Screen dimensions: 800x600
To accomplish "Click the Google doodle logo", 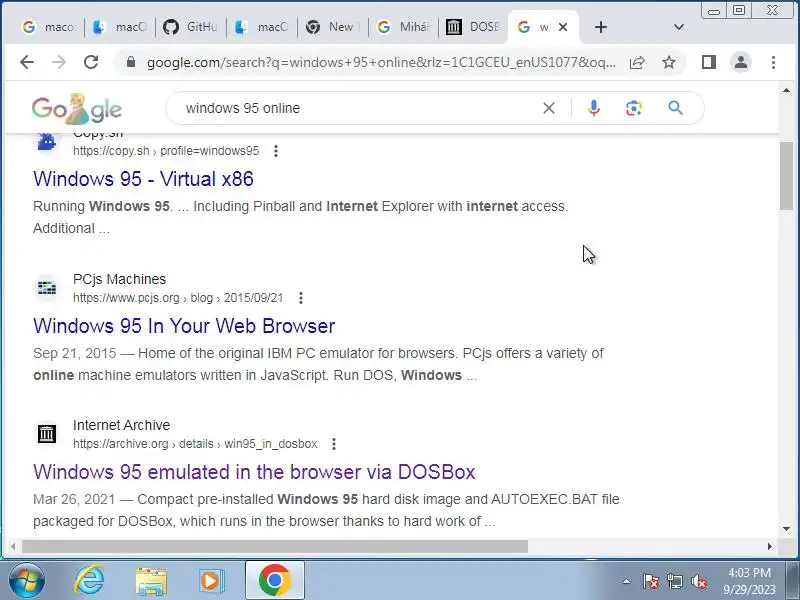I will 77,109.
